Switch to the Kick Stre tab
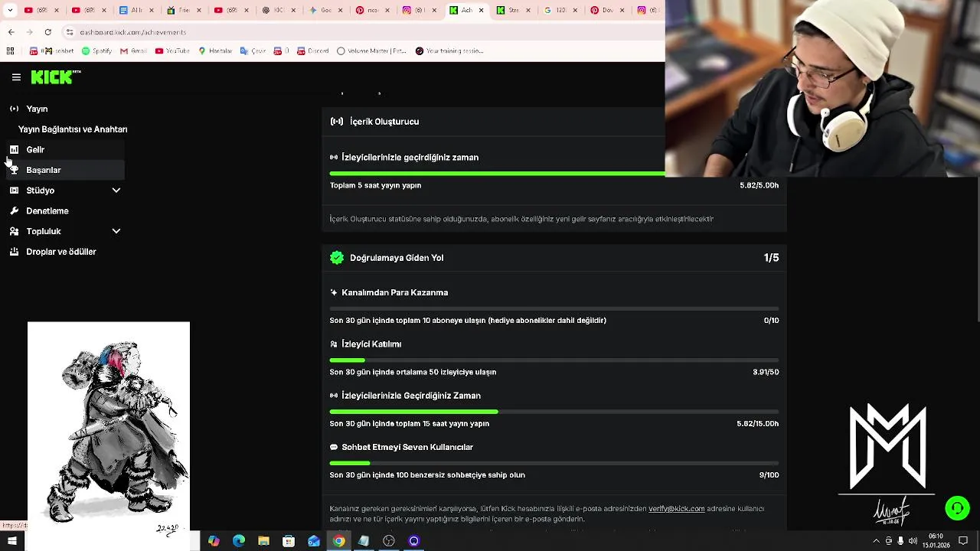The width and height of the screenshot is (980, 551). tap(511, 11)
